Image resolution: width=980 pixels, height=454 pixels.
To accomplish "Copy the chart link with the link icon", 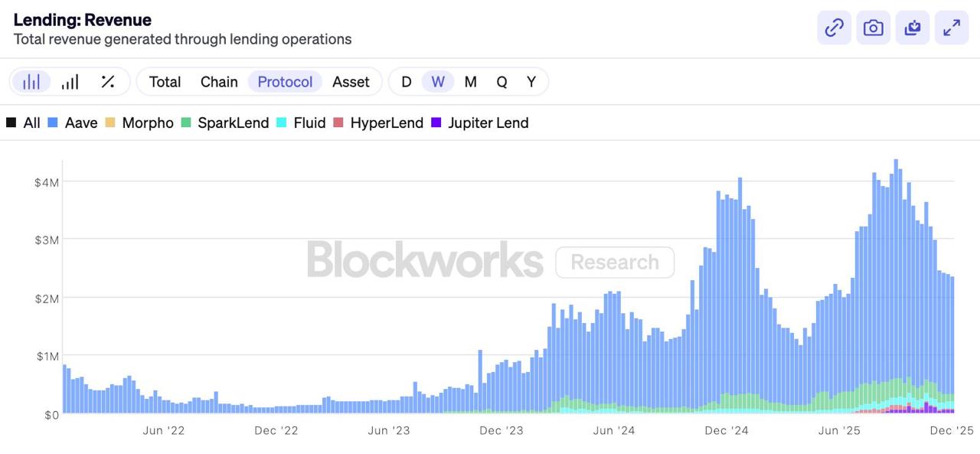I will coord(834,28).
